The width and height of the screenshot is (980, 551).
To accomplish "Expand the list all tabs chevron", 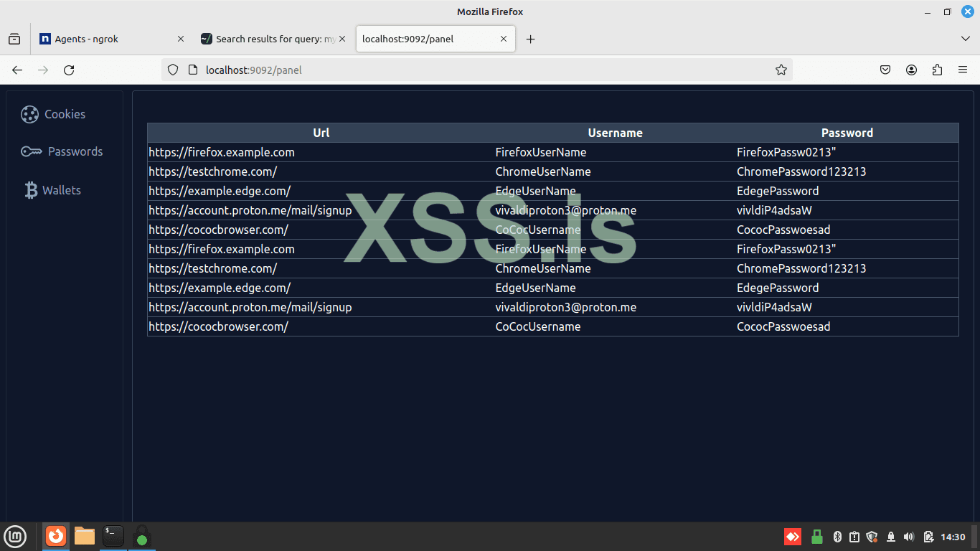I will point(965,39).
